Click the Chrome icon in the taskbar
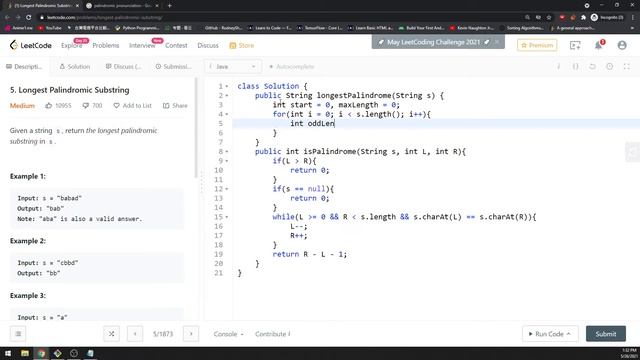Image resolution: width=640 pixels, height=360 pixels. point(41,353)
